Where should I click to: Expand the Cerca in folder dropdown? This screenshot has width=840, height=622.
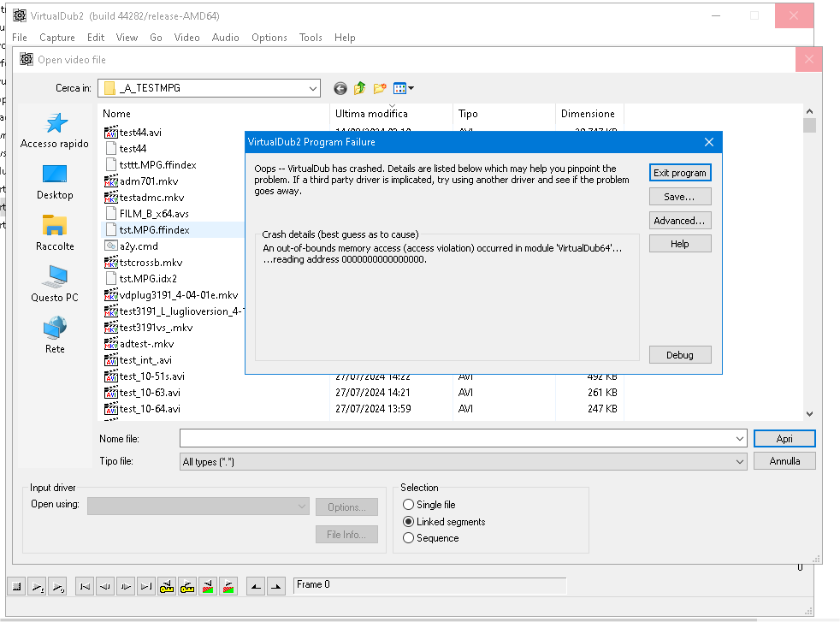tap(313, 88)
